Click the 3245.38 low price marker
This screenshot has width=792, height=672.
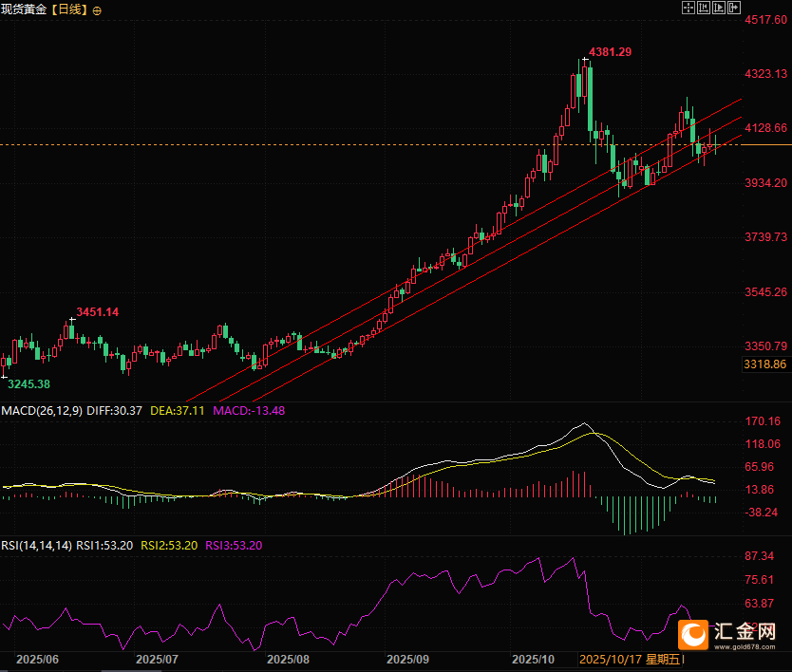coord(29,383)
